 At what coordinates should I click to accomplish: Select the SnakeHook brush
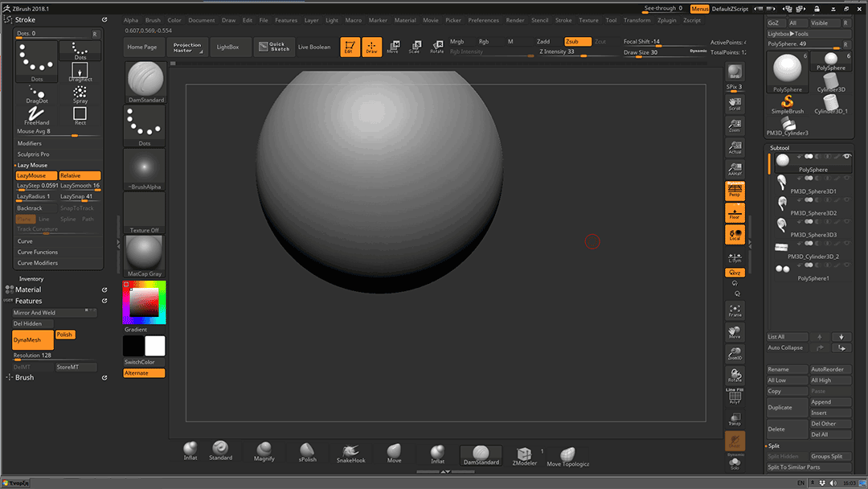click(x=350, y=452)
